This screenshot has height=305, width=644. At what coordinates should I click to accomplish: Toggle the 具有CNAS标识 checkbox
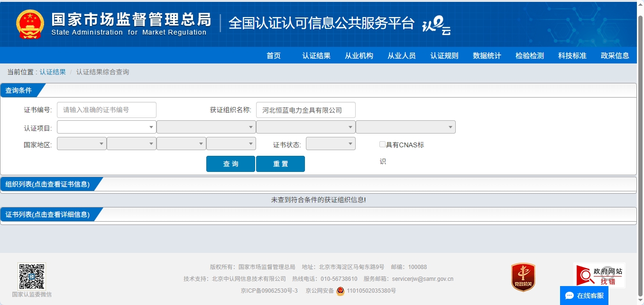pyautogui.click(x=382, y=144)
